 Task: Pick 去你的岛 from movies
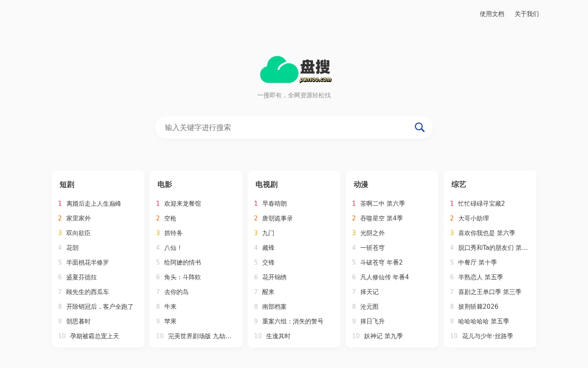176,292
